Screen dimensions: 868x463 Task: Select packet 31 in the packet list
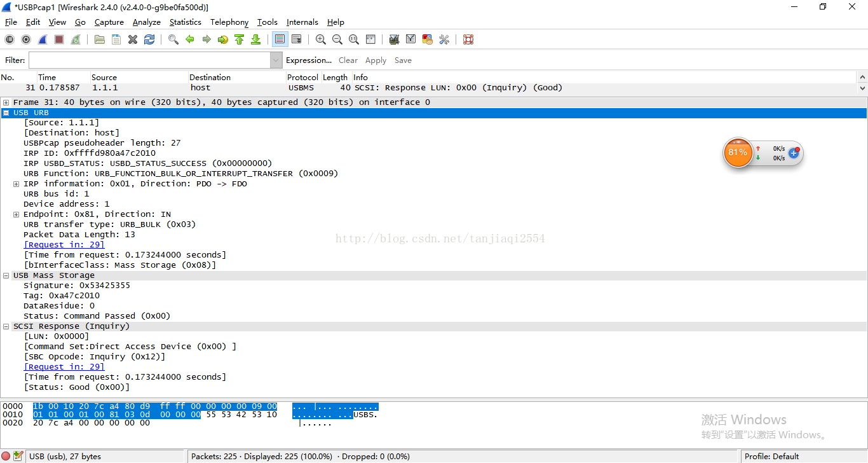pyautogui.click(x=428, y=88)
